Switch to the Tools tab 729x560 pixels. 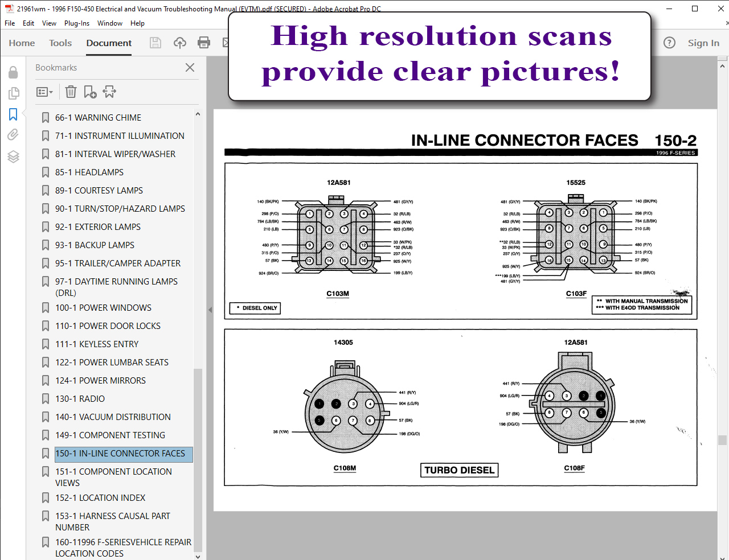click(60, 43)
